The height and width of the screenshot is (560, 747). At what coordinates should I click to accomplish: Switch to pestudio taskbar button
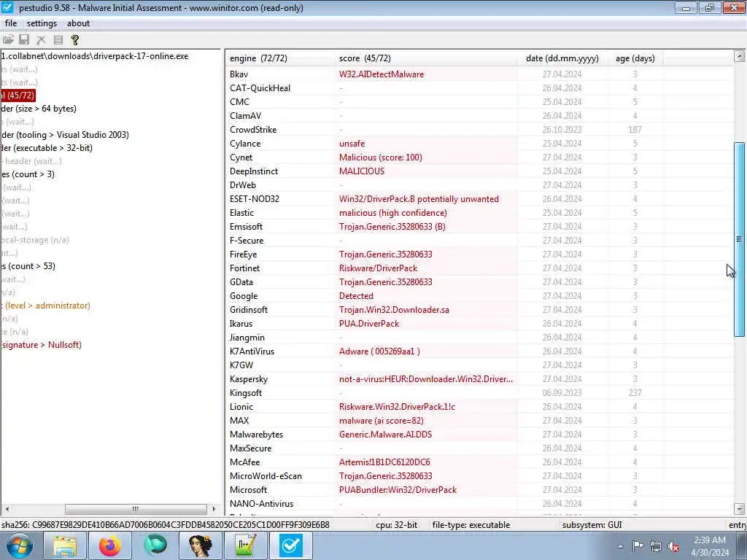[291, 545]
